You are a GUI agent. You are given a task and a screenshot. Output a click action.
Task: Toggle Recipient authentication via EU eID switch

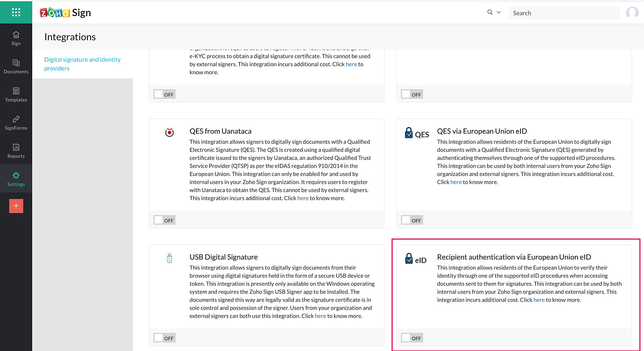(412, 338)
